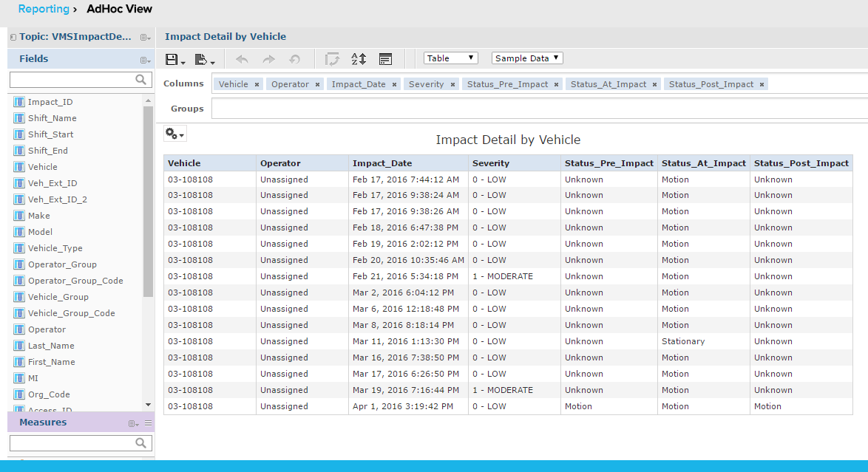Click the Reporting breadcrumb link

43,10
